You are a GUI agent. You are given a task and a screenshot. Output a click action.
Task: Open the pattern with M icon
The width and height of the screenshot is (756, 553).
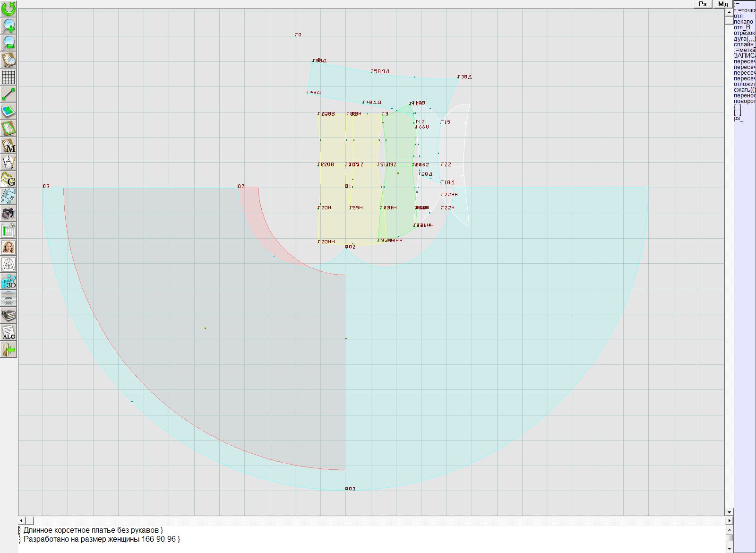[9, 145]
